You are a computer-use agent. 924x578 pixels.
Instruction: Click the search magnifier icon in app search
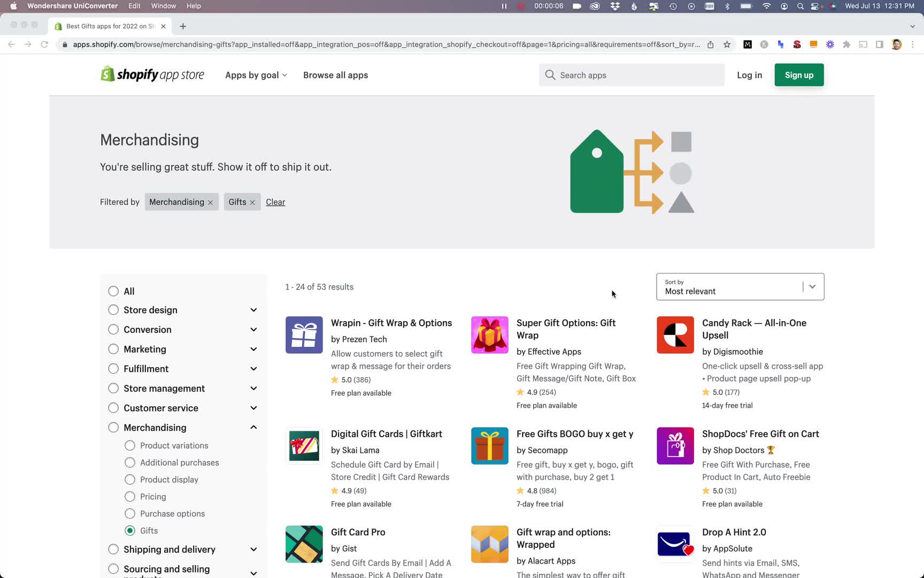[550, 75]
